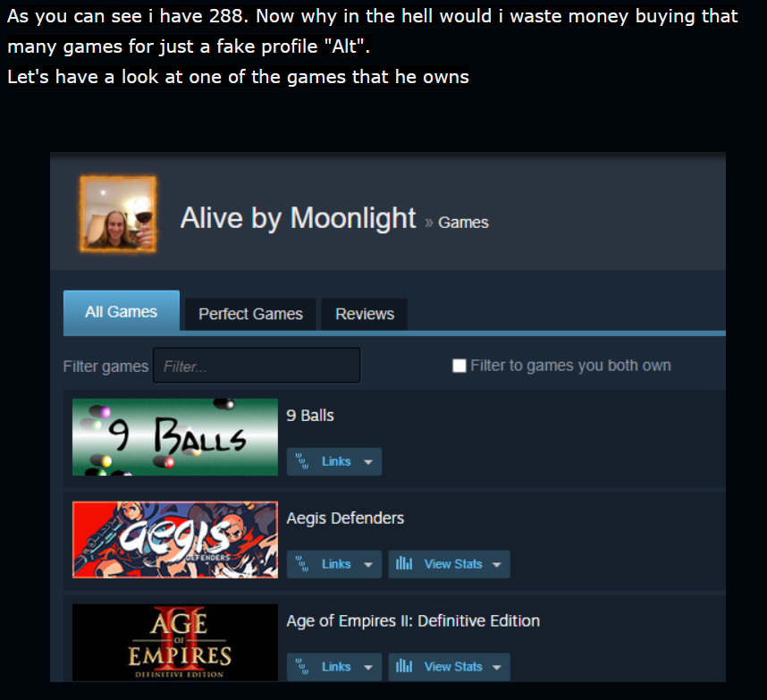
Task: Click the Links icon for Age of Empires II
Action: tap(302, 667)
